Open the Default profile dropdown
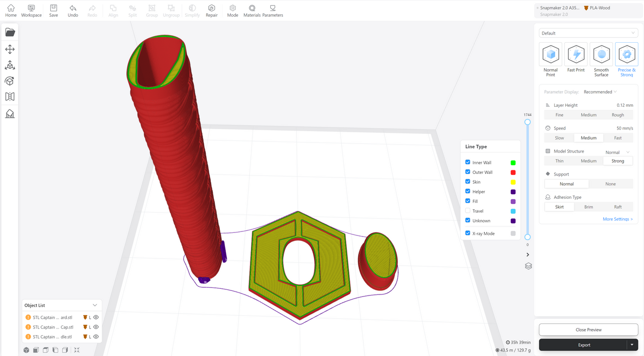The height and width of the screenshot is (356, 644). [x=588, y=33]
